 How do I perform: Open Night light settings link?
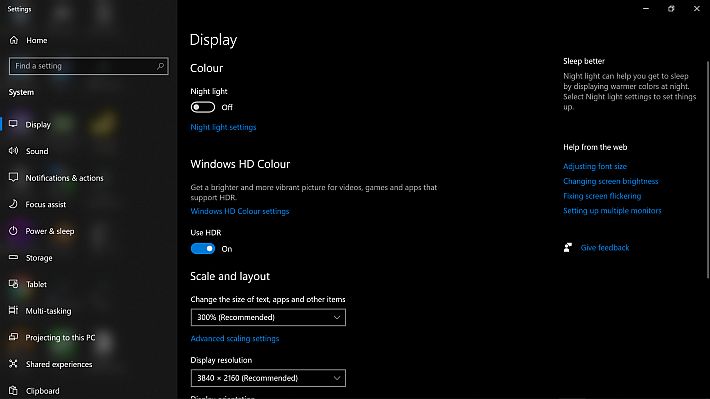(223, 127)
